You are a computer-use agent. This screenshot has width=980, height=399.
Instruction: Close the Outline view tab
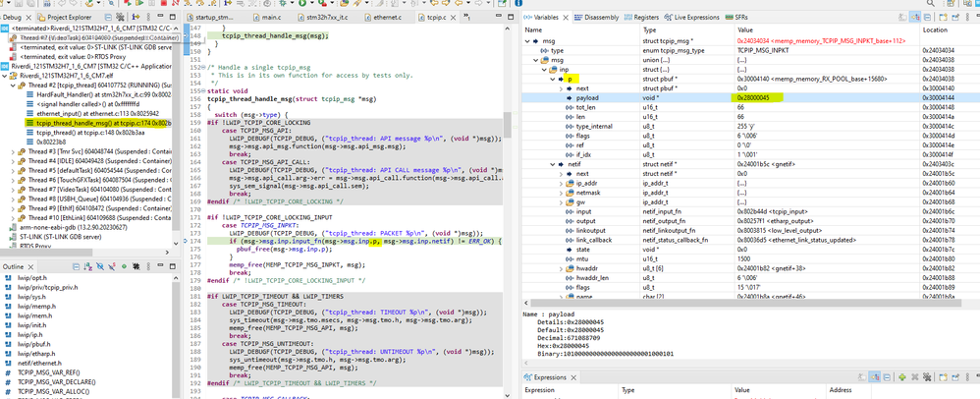(30, 267)
